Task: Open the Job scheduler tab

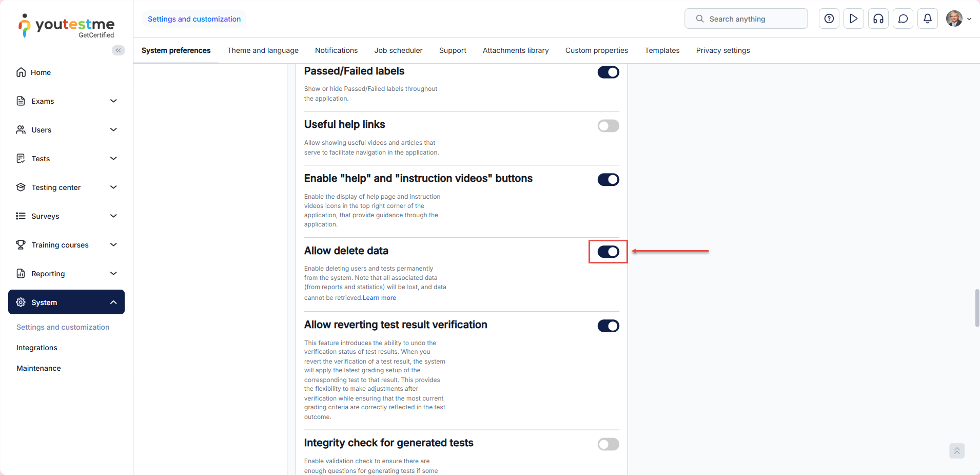Action: (x=398, y=50)
